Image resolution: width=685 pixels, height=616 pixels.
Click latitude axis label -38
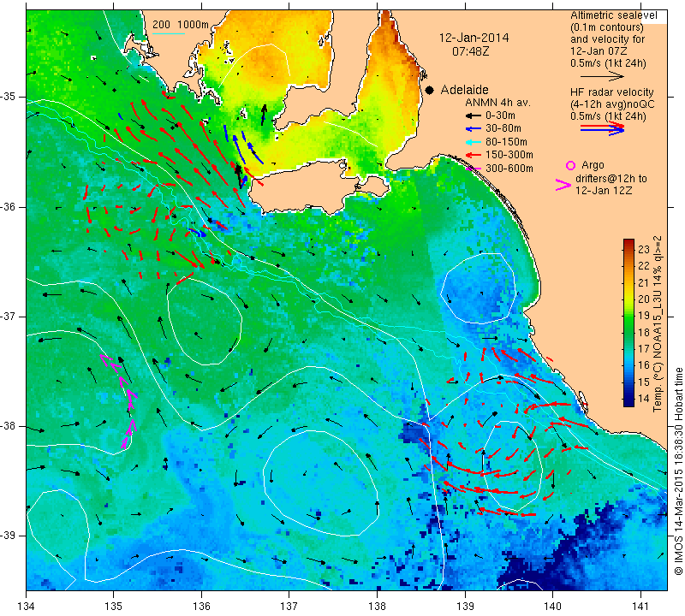pos(9,426)
